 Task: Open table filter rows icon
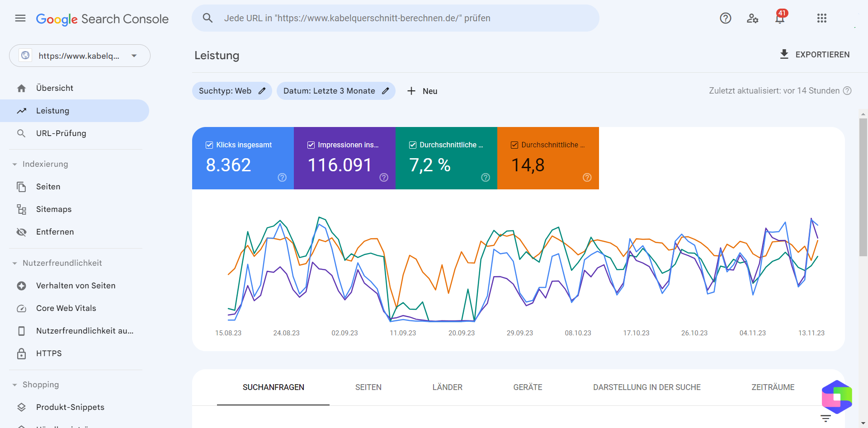826,419
